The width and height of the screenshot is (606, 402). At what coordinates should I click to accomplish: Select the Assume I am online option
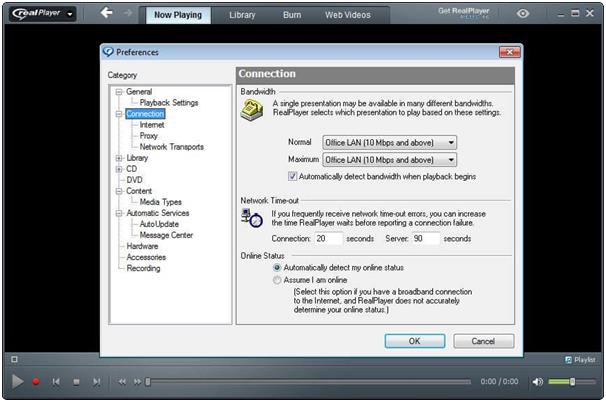point(277,280)
